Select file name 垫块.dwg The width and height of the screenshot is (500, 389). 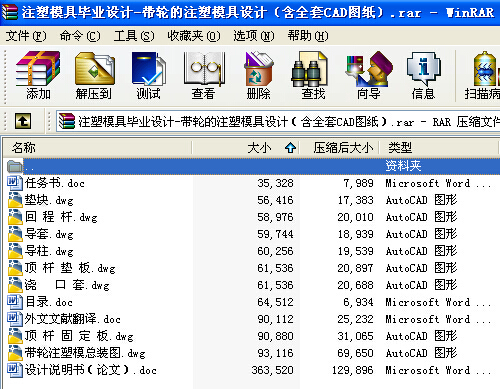(x=49, y=200)
